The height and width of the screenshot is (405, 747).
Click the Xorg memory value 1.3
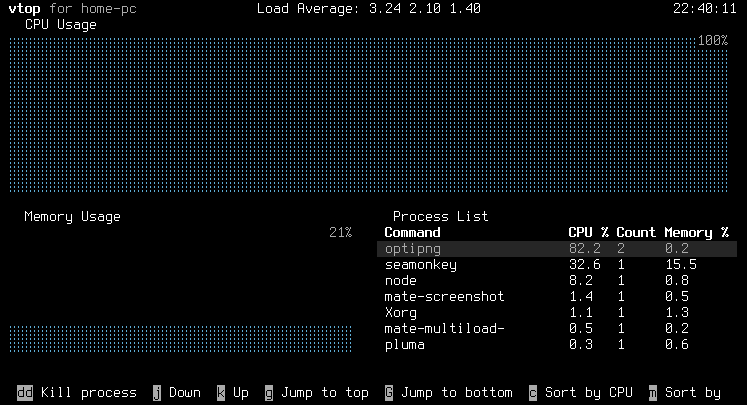coord(677,313)
